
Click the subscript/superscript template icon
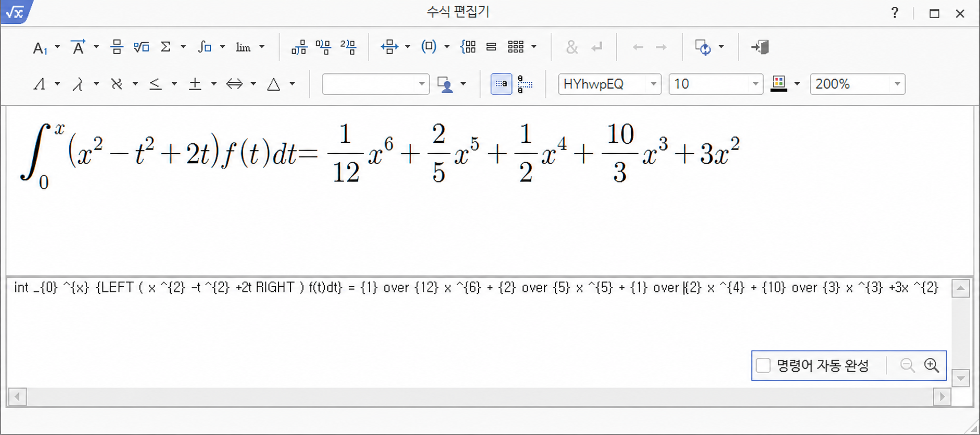(x=40, y=47)
